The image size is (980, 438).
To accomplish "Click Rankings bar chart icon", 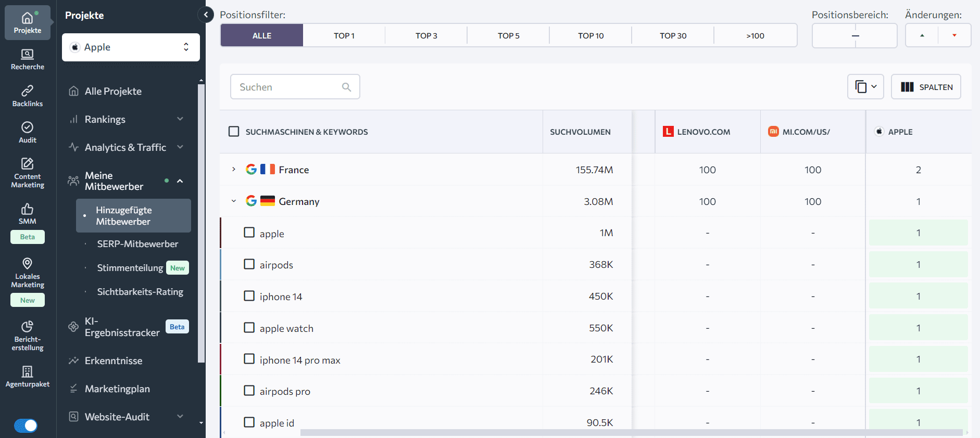I will (74, 119).
